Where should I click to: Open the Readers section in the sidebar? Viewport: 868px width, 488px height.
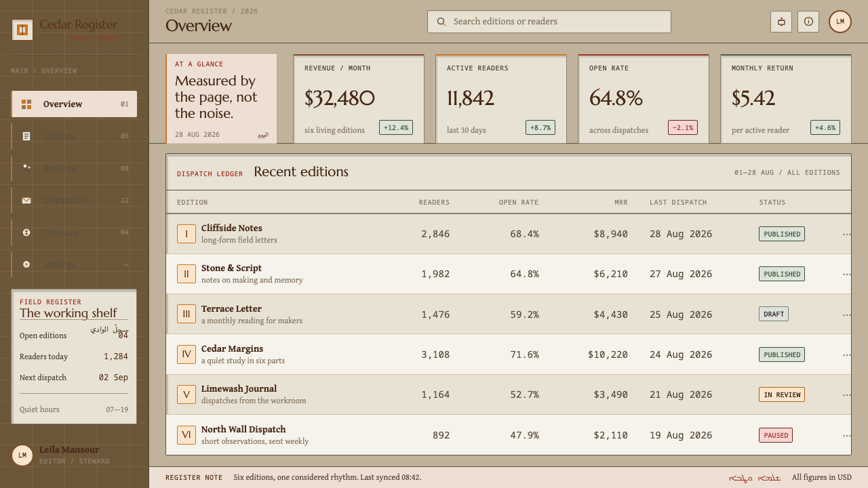(x=74, y=168)
